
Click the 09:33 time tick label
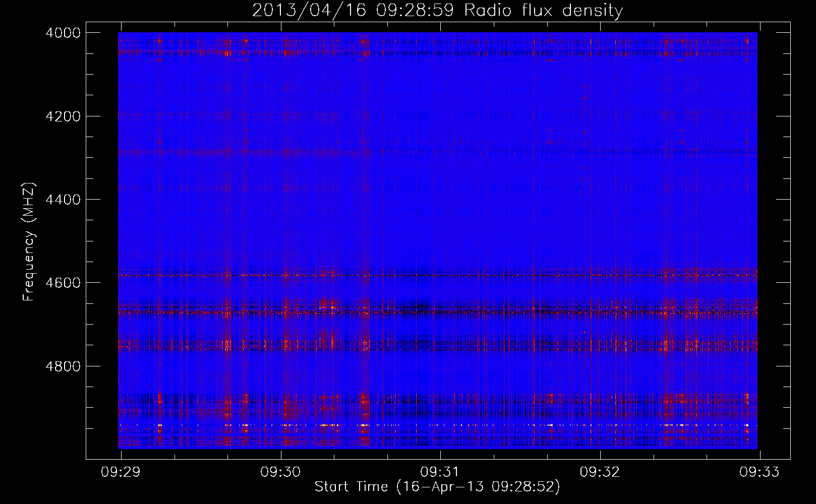click(760, 472)
